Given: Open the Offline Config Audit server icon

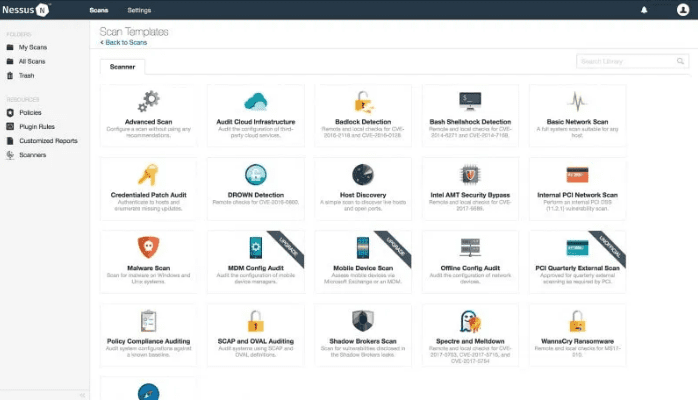Looking at the screenshot, I should click(470, 247).
